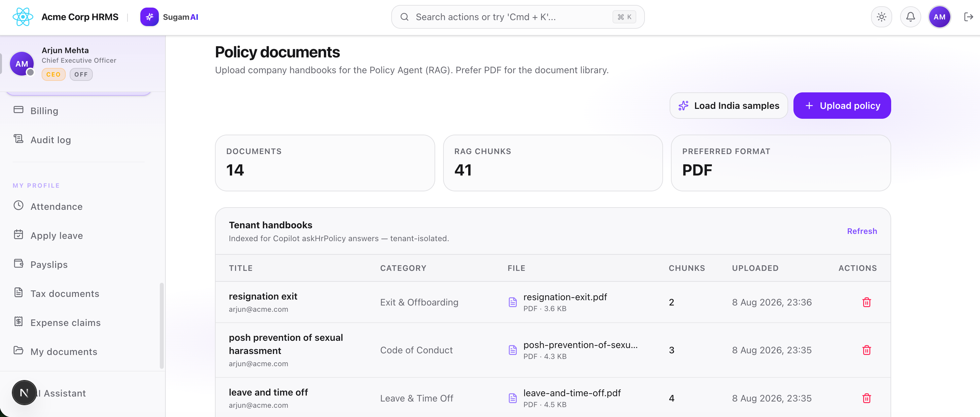Click the AM avatar in the top bar
This screenshot has width=980, height=417.
[939, 17]
